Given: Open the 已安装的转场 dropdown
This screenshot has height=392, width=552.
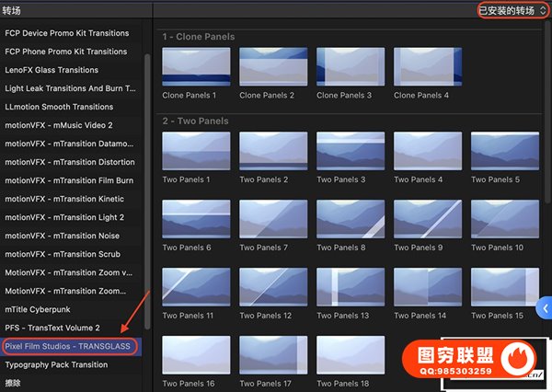Looking at the screenshot, I should point(512,10).
